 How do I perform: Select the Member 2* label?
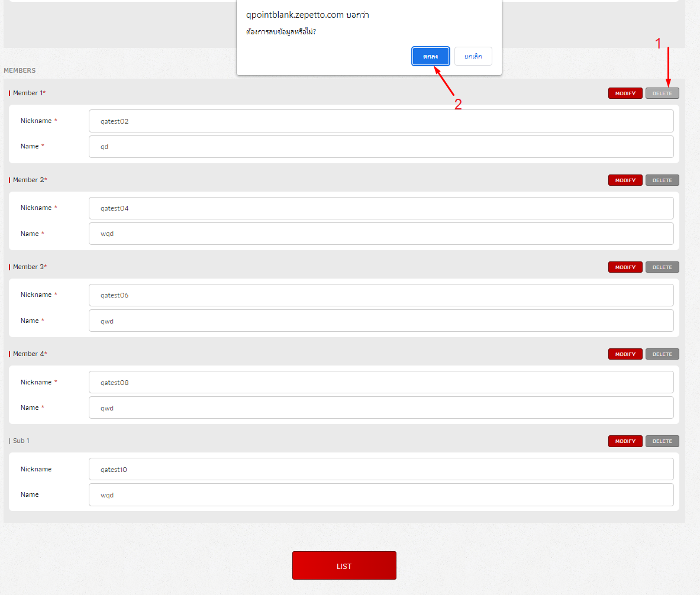pyautogui.click(x=30, y=180)
